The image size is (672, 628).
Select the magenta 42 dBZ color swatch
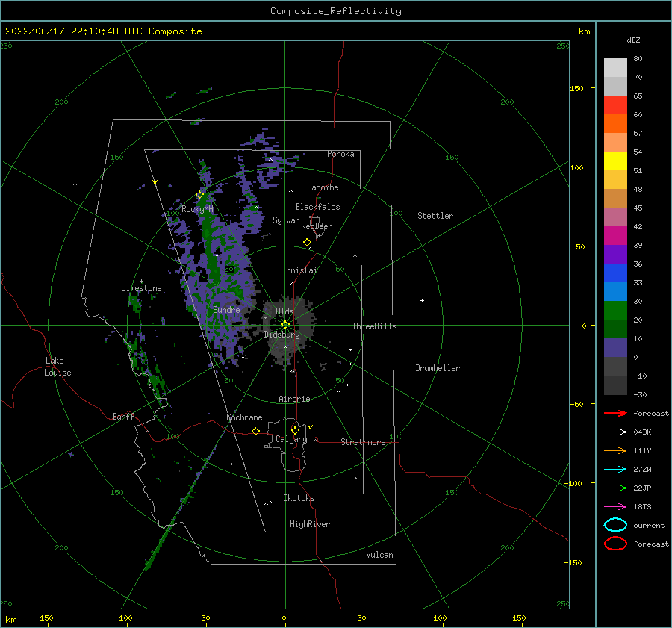tap(615, 236)
